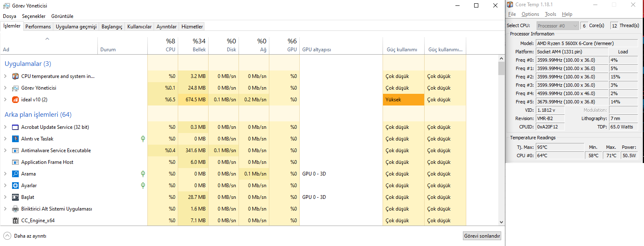Click Daha az ayrıntı to collapse details

coord(25,236)
